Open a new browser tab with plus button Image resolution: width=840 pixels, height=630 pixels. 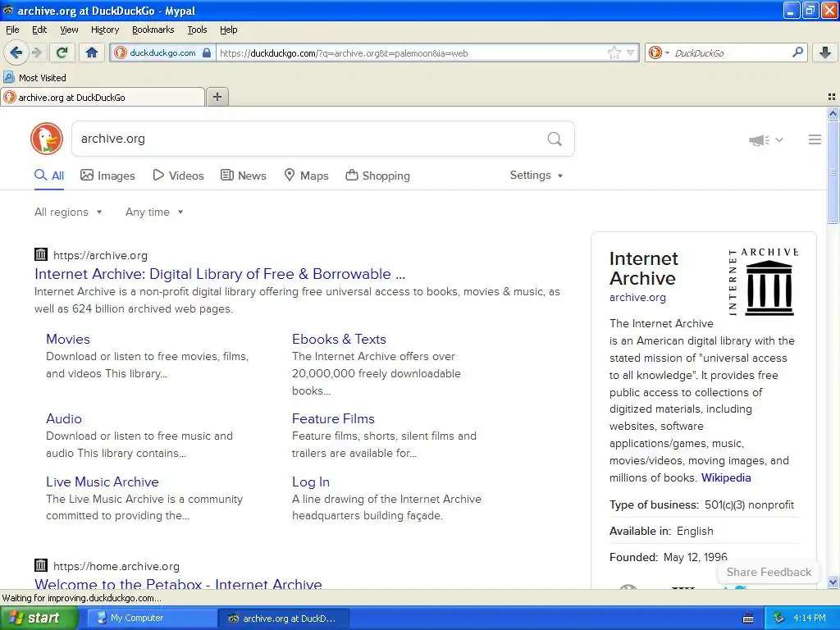tap(217, 97)
